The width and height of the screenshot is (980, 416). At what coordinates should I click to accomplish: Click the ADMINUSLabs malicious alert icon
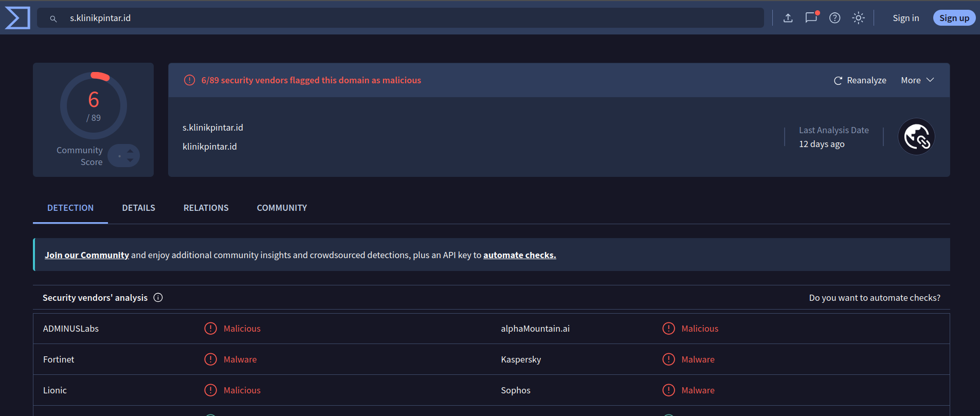click(x=211, y=329)
